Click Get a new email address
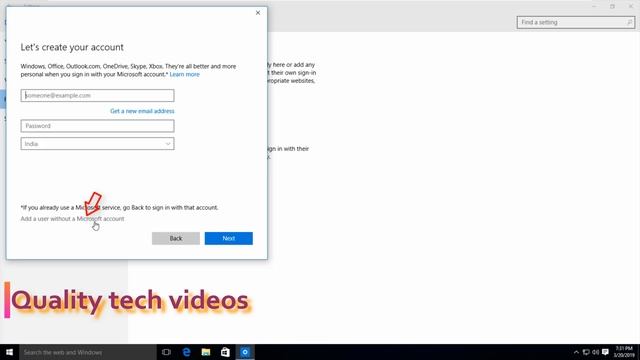 pos(142,111)
